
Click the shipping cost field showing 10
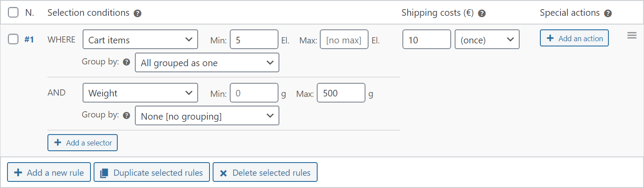427,39
